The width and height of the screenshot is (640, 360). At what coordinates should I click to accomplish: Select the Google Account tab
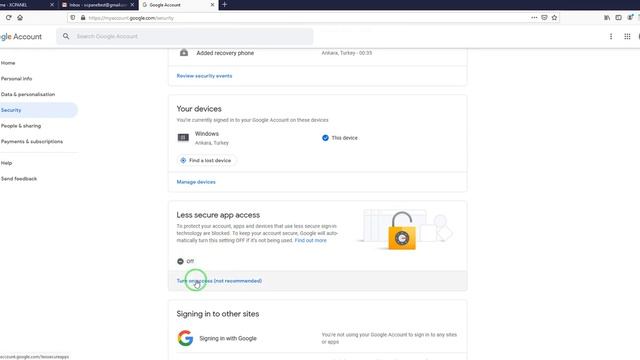coord(178,5)
